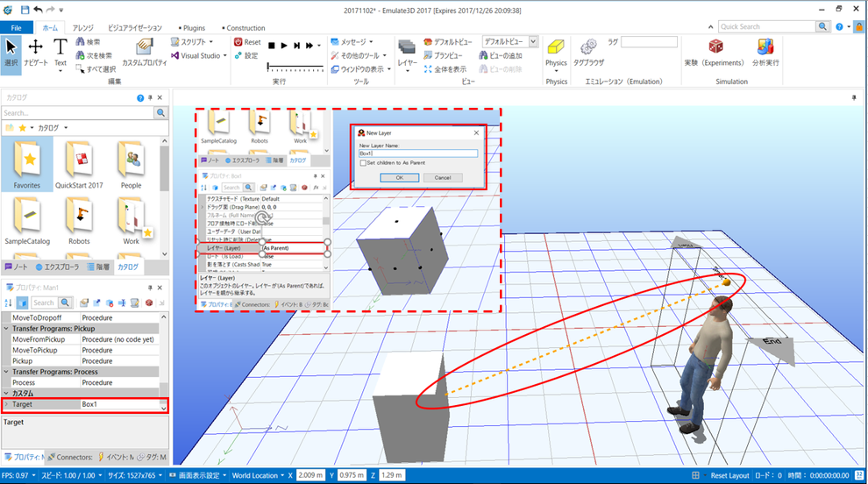Open the スクリプト script dropdown
The height and width of the screenshot is (484, 868).
pyautogui.click(x=191, y=41)
